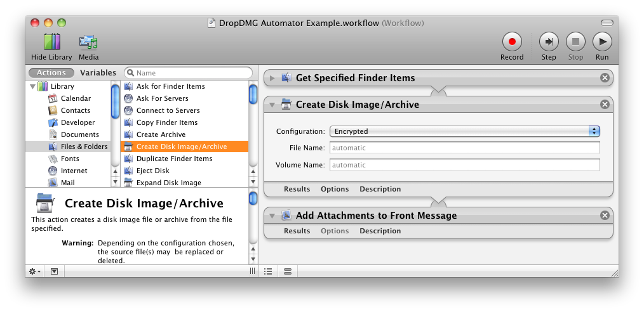Click the Name search field
The image size is (644, 312).
pyautogui.click(x=188, y=73)
